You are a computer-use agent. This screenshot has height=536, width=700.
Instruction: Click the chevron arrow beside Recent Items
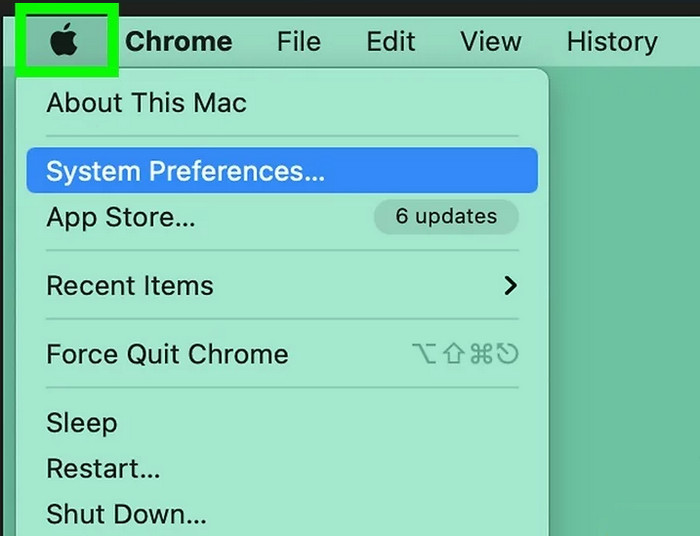click(x=510, y=286)
